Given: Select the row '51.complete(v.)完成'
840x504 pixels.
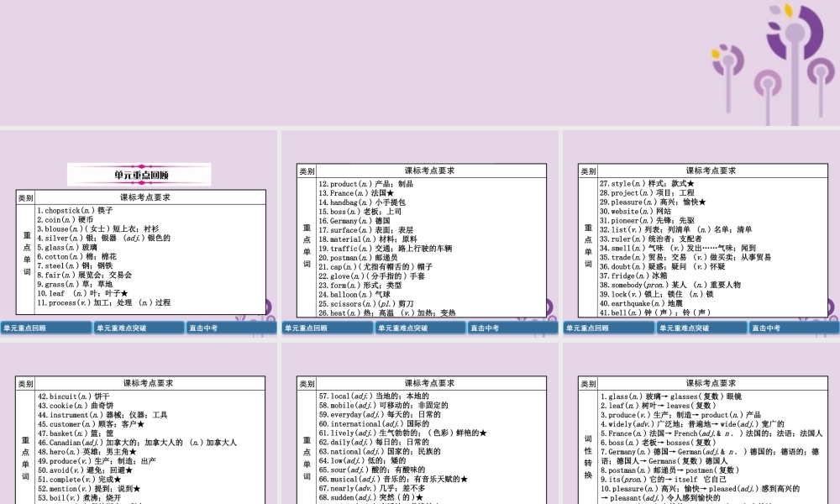Looking at the screenshot, I should [x=79, y=480].
